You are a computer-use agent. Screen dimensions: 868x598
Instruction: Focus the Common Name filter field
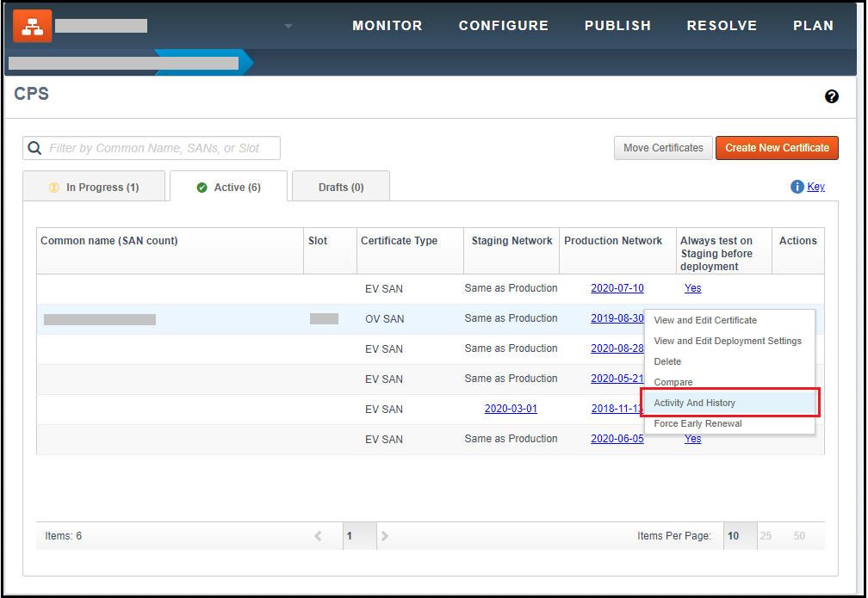point(162,148)
